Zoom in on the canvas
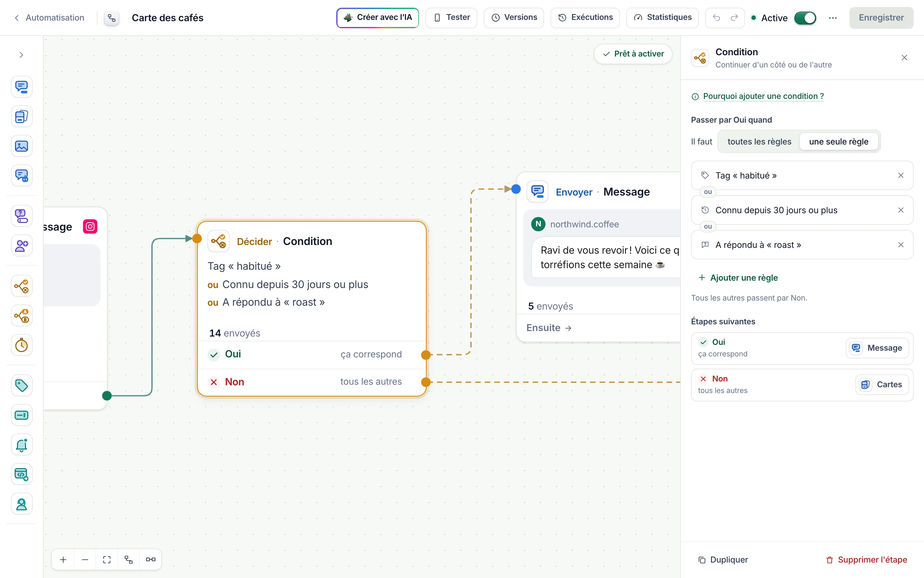This screenshot has width=924, height=578. (64, 560)
